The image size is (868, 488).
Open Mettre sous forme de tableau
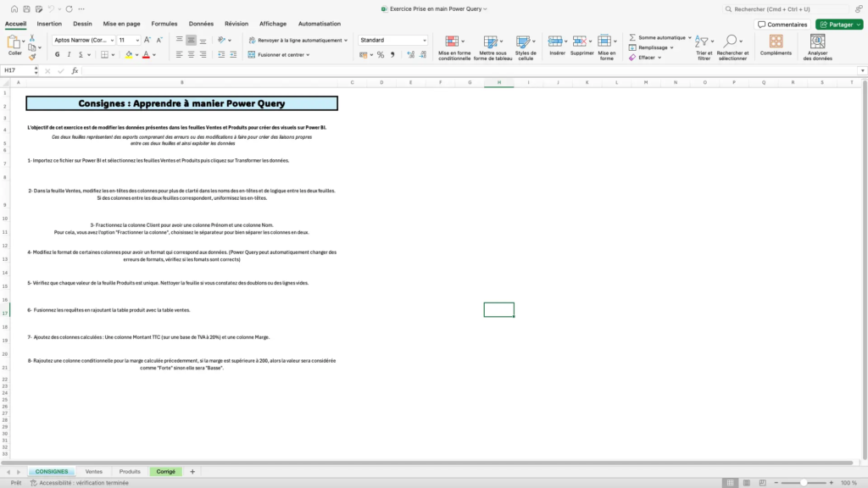tap(492, 47)
